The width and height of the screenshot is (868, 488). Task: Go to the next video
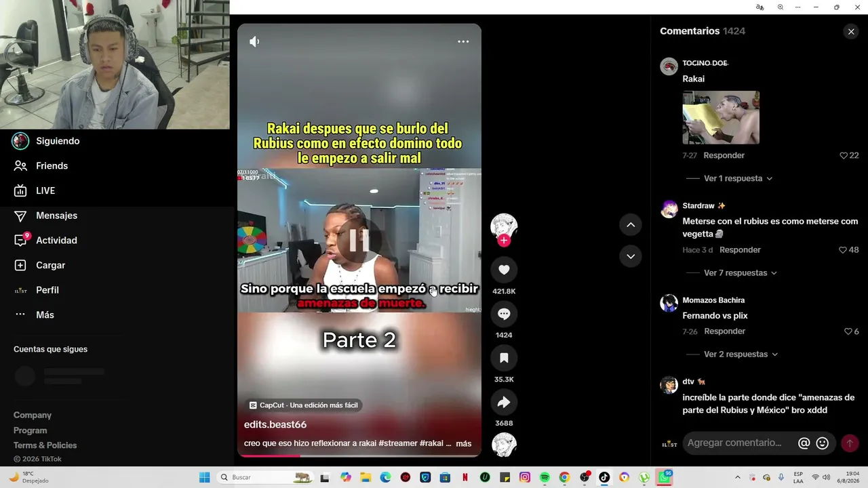(631, 256)
